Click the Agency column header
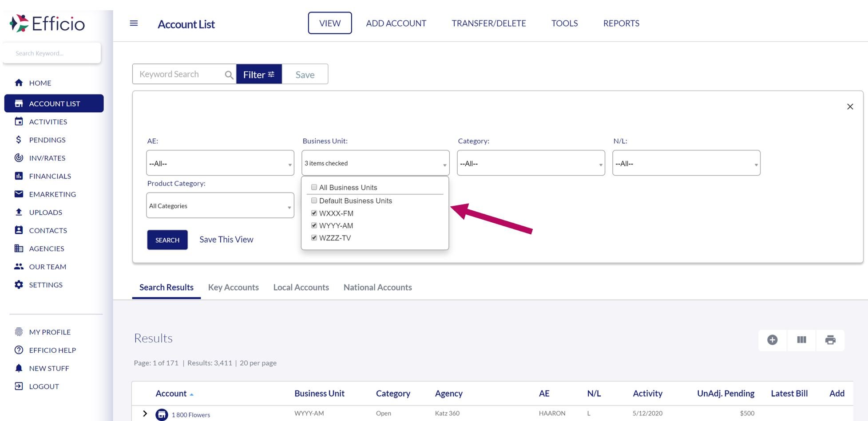This screenshot has width=868, height=421. [448, 393]
